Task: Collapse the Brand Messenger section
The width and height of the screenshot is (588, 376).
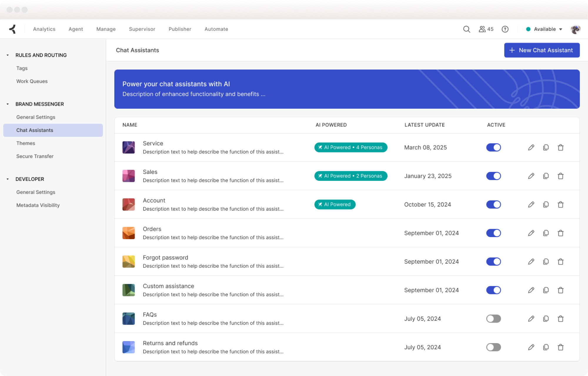Action: [x=8, y=104]
